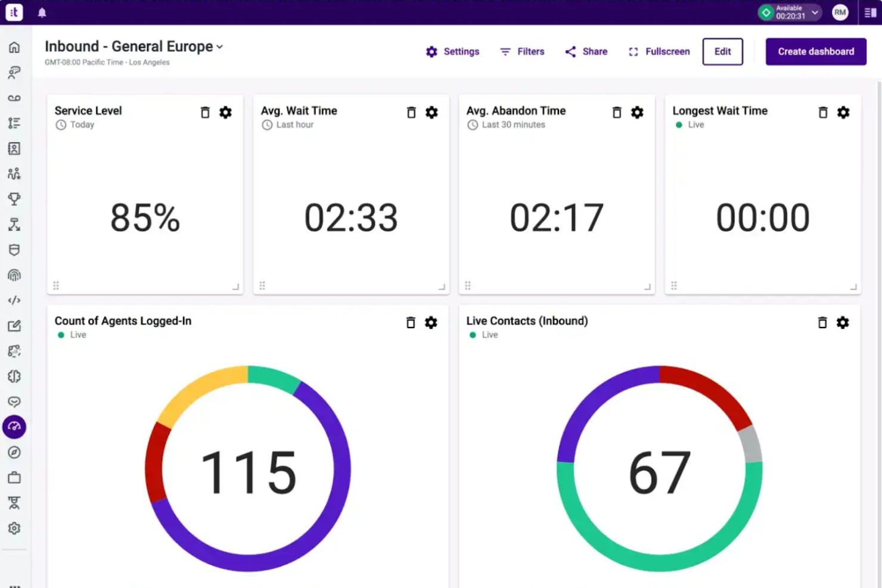Open the Home icon in the sidebar

coord(14,48)
